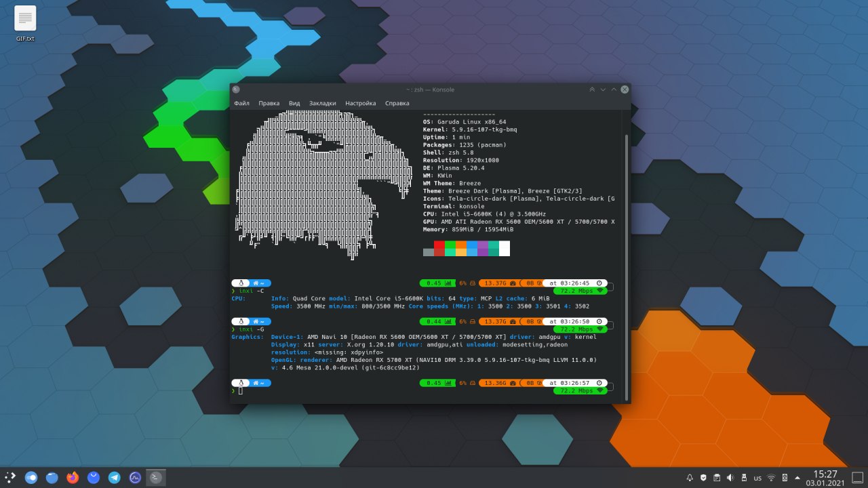868x488 pixels.
Task: Click the 'inxi -G' command text
Action: [x=251, y=329]
